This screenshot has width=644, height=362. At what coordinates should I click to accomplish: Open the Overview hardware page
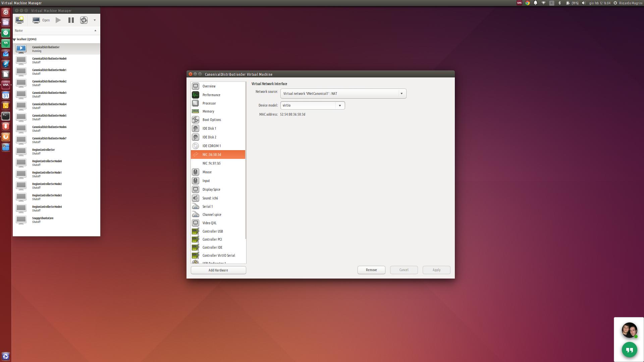click(218, 86)
